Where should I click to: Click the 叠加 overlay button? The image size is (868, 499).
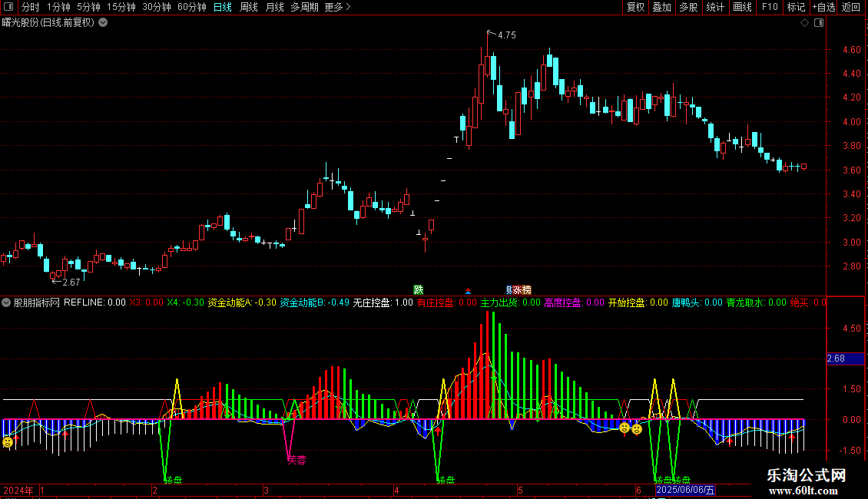[x=662, y=7]
